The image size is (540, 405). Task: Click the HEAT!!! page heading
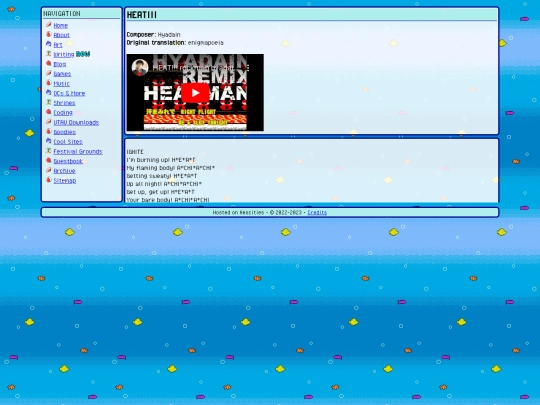pos(142,15)
